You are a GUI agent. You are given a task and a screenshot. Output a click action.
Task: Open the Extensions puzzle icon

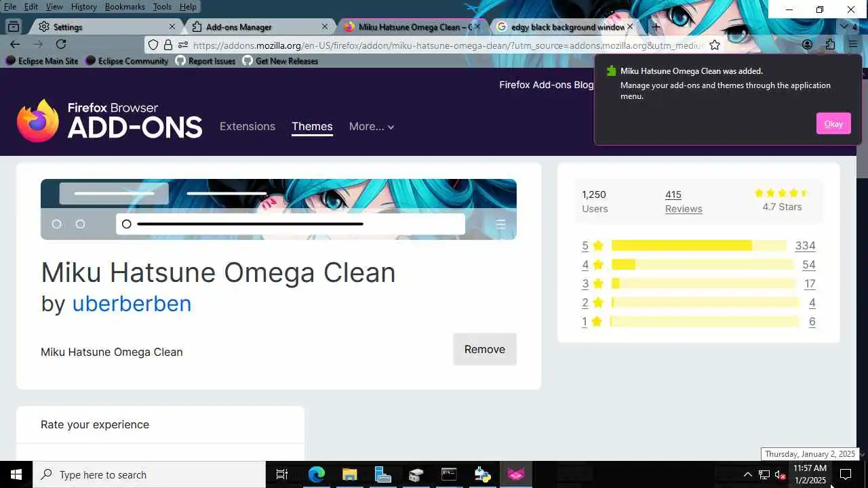[830, 45]
